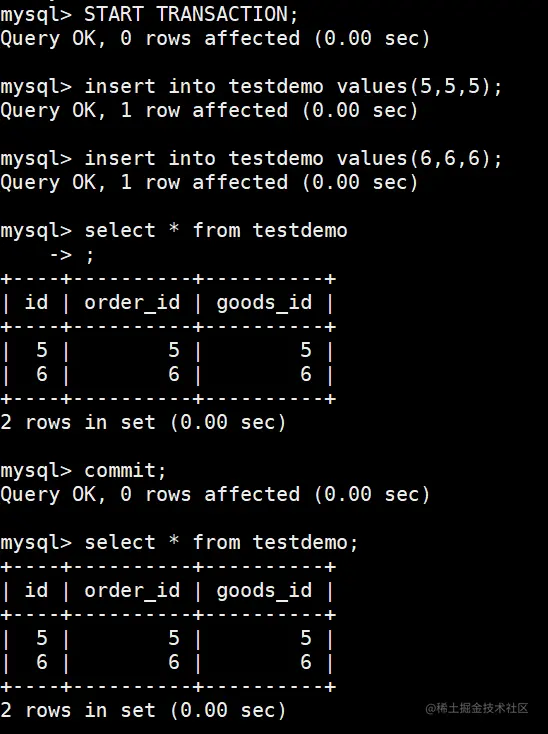Screen dimensions: 548x734
Task: Click the 'id' header in first table
Action: [x=37, y=302]
